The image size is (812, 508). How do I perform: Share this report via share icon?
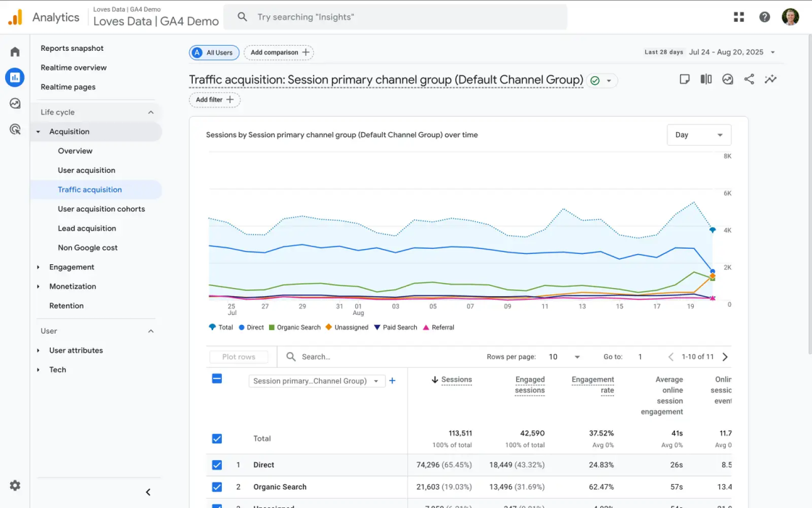tap(749, 79)
